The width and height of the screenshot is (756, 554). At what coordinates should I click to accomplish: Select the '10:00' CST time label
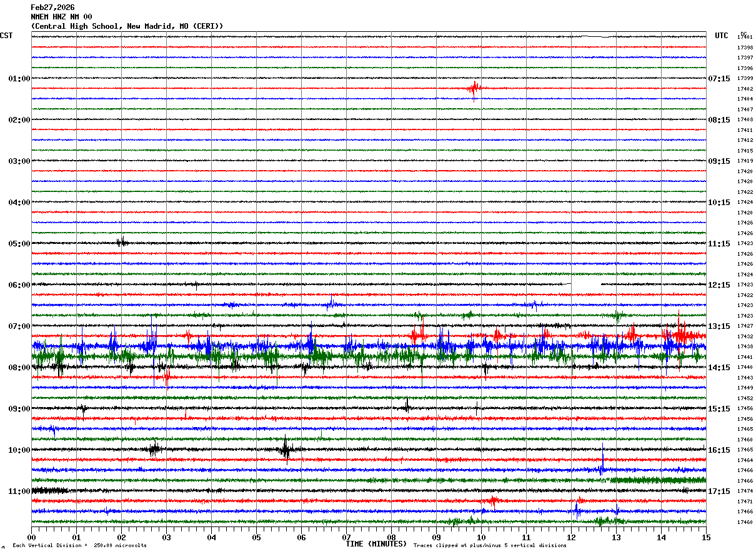[19, 450]
